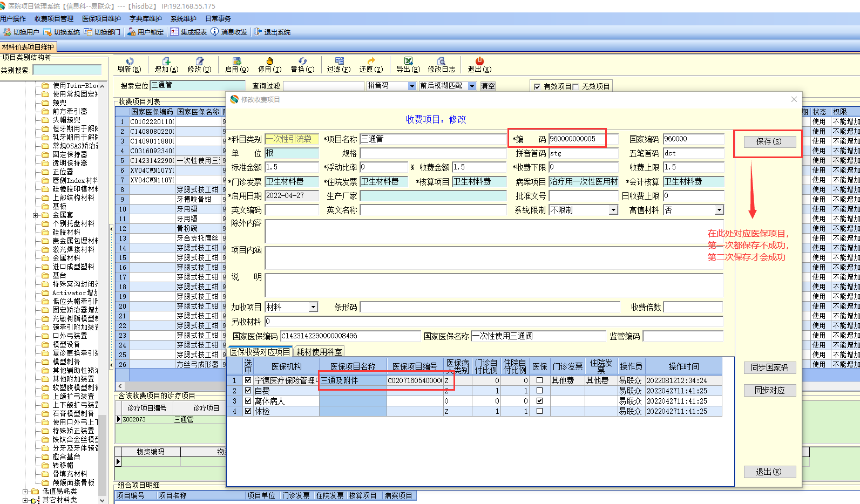Image resolution: width=860 pixels, height=504 pixels.
Task: Click the 清空 clear button
Action: click(488, 86)
